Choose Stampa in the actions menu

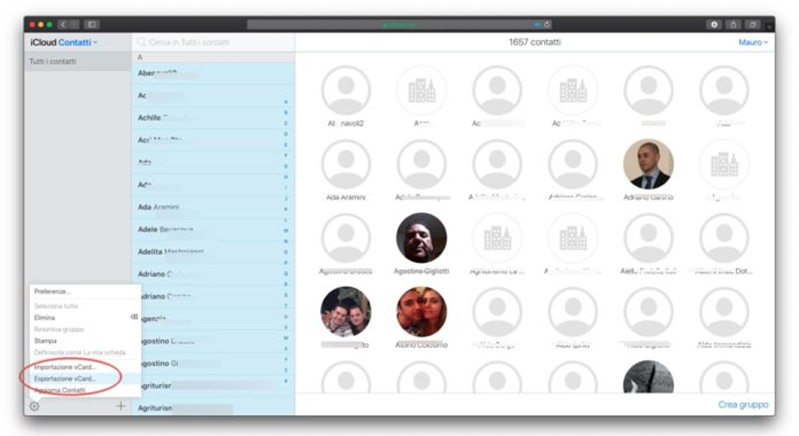point(45,341)
